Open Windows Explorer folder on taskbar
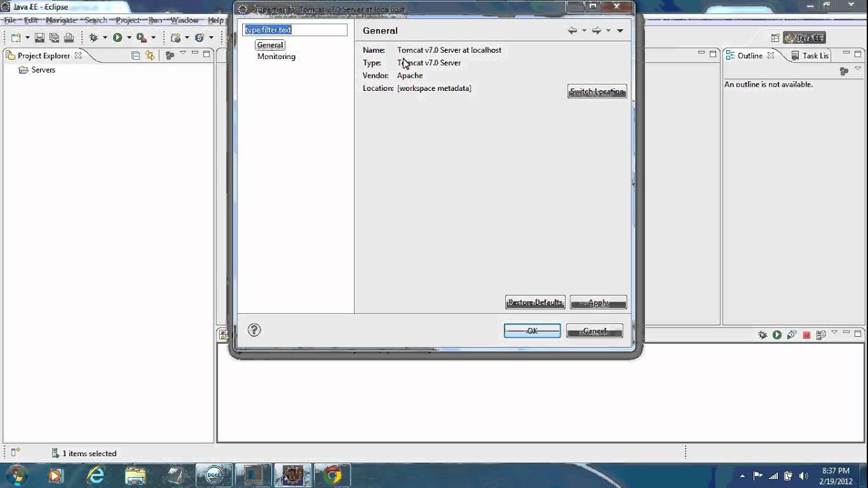 (x=136, y=475)
